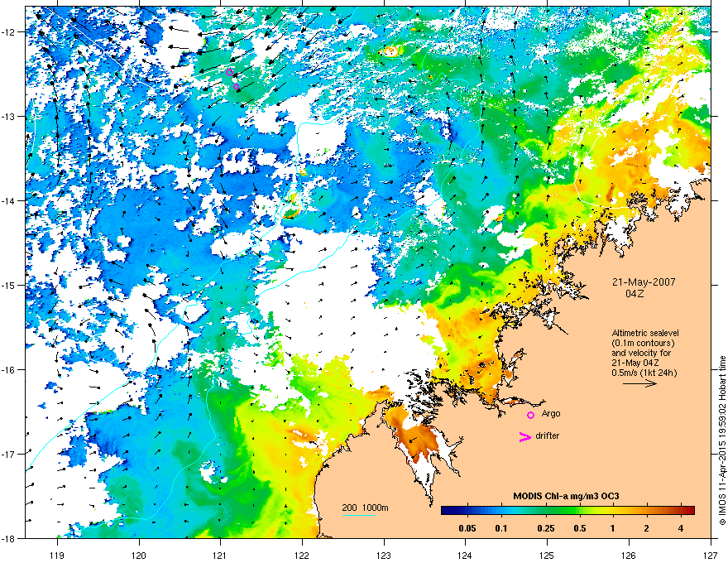This screenshot has width=728, height=563.
Task: Click the IMOS Hobart time copyright text
Action: pyautogui.click(x=722, y=440)
